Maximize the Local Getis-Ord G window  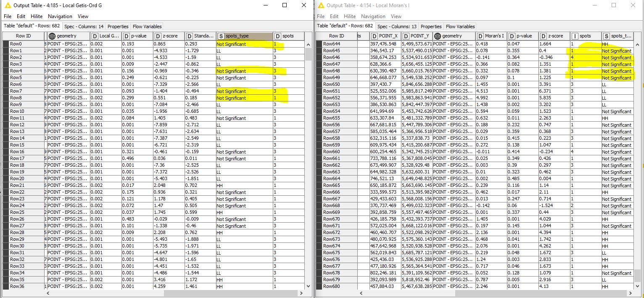(285, 5)
